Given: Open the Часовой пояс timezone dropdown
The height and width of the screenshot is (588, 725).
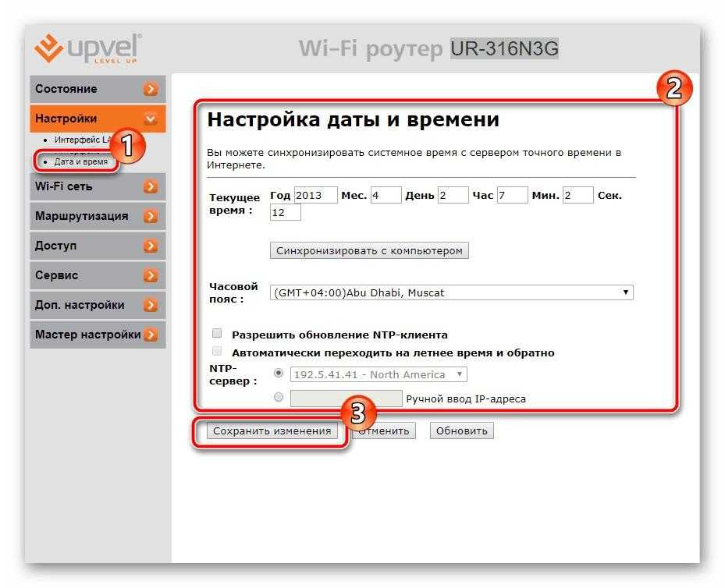Looking at the screenshot, I should [x=451, y=293].
